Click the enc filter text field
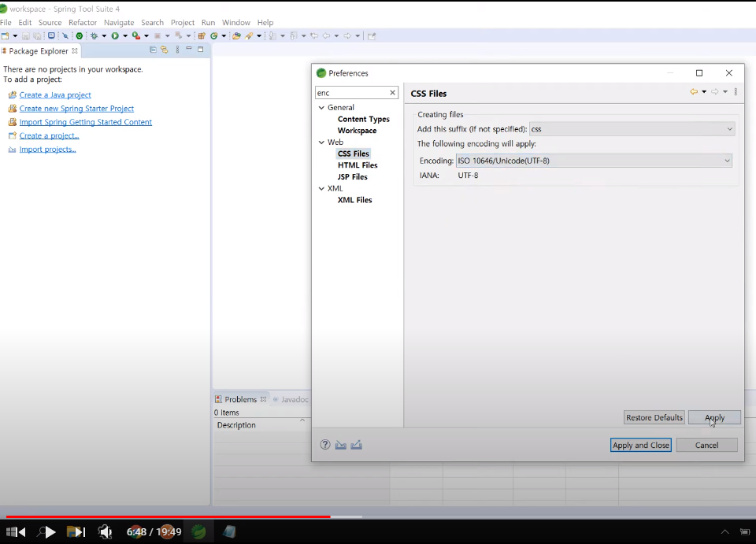The width and height of the screenshot is (756, 544). click(x=352, y=93)
